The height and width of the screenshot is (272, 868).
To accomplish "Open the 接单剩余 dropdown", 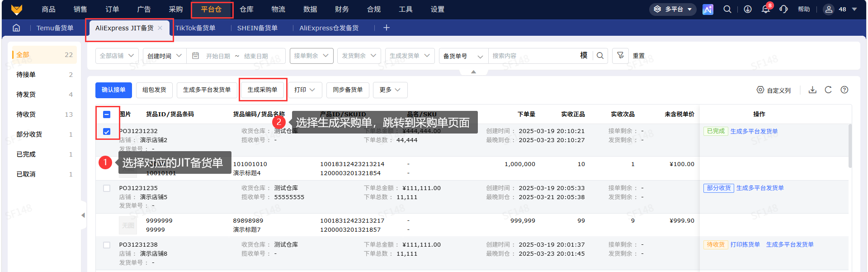I will 311,56.
